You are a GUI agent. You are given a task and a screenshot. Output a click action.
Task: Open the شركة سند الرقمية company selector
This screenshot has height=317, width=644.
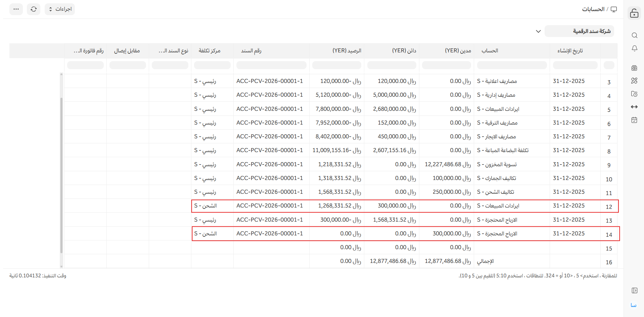(579, 31)
